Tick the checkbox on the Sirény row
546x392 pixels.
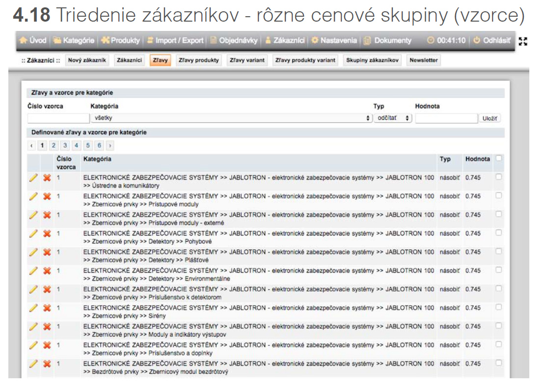pos(499,308)
